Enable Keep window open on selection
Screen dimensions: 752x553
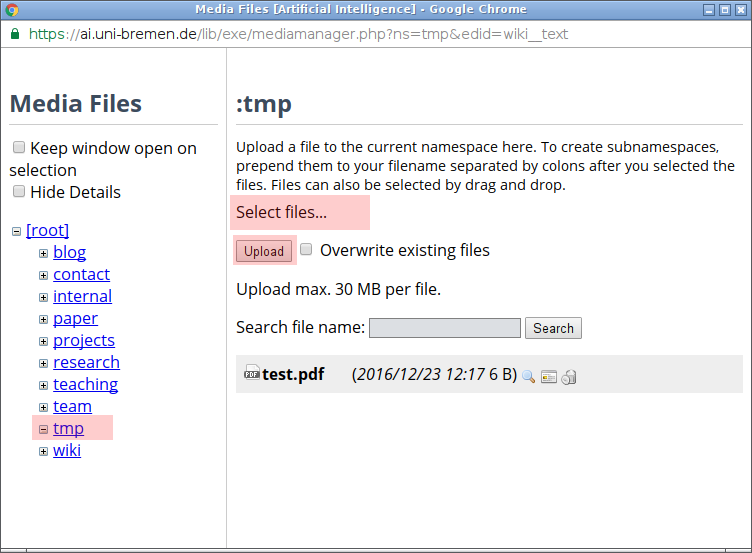(x=19, y=147)
